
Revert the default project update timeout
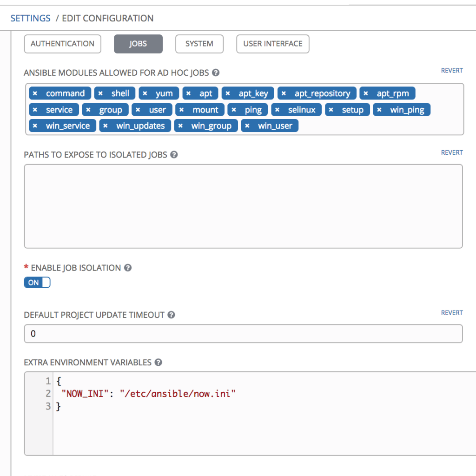point(451,312)
